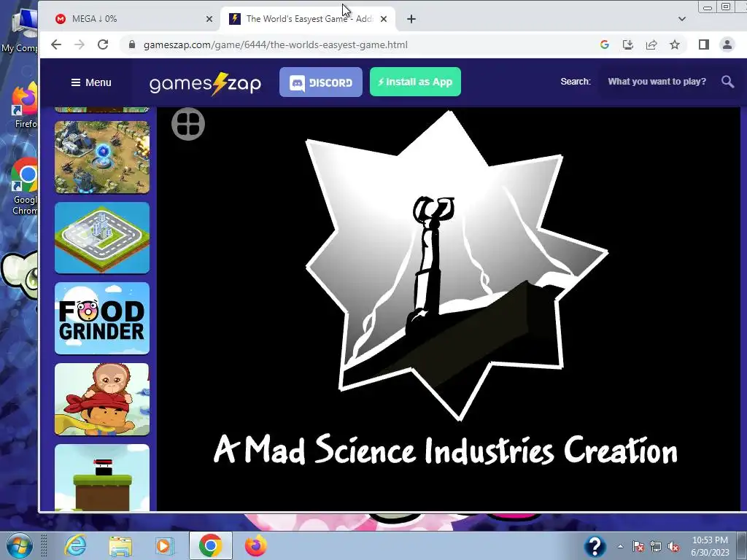Open the Windows Start button
Screen dimensions: 747x560
click(18, 545)
